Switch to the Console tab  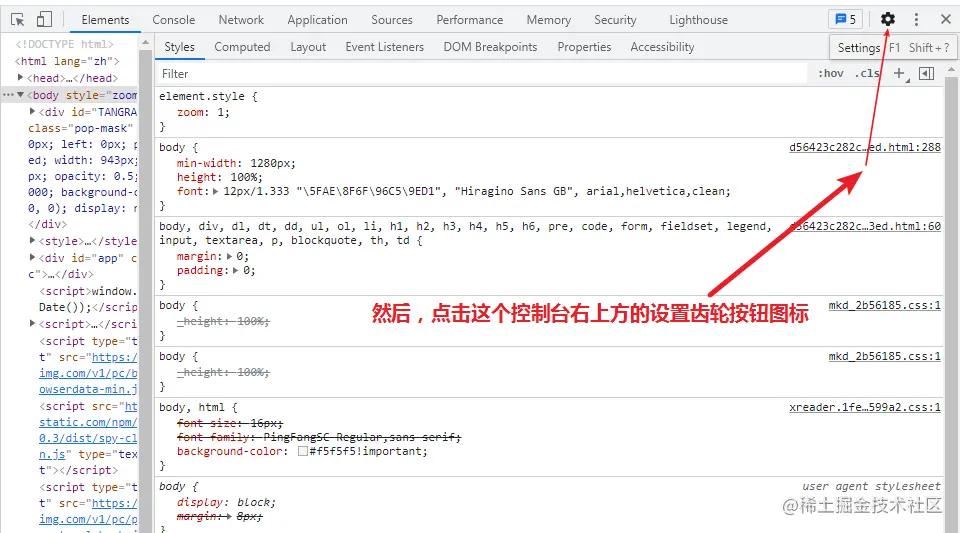(x=174, y=20)
